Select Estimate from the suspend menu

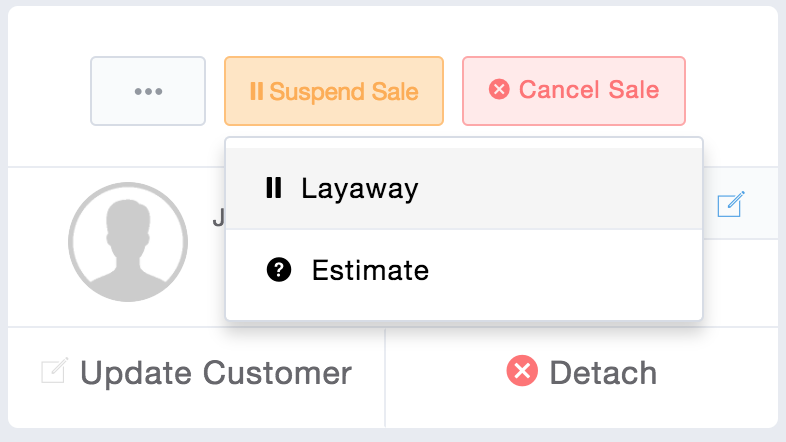coord(464,271)
